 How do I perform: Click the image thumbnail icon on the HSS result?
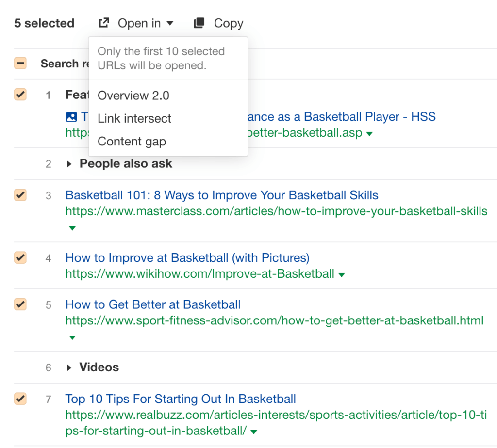tap(71, 117)
